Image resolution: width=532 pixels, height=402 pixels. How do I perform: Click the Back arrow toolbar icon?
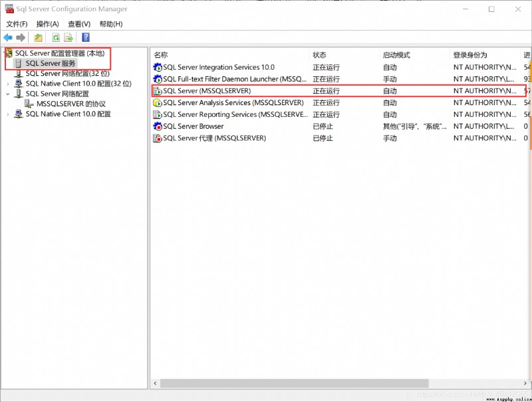point(8,37)
